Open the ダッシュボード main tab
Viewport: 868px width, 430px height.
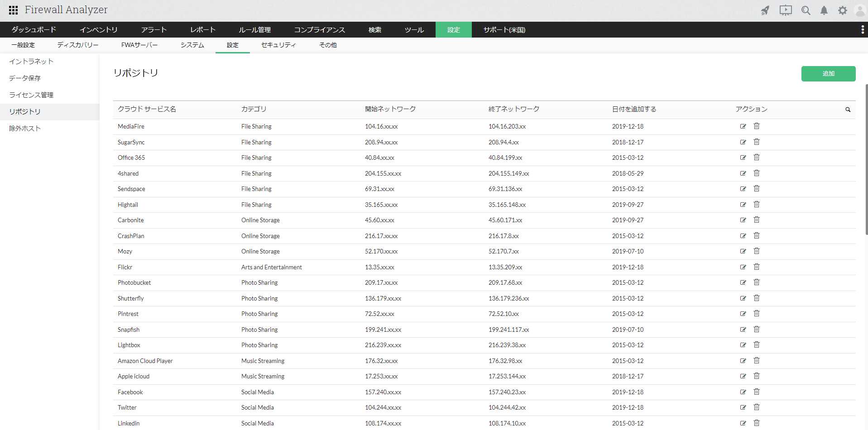[x=34, y=30]
